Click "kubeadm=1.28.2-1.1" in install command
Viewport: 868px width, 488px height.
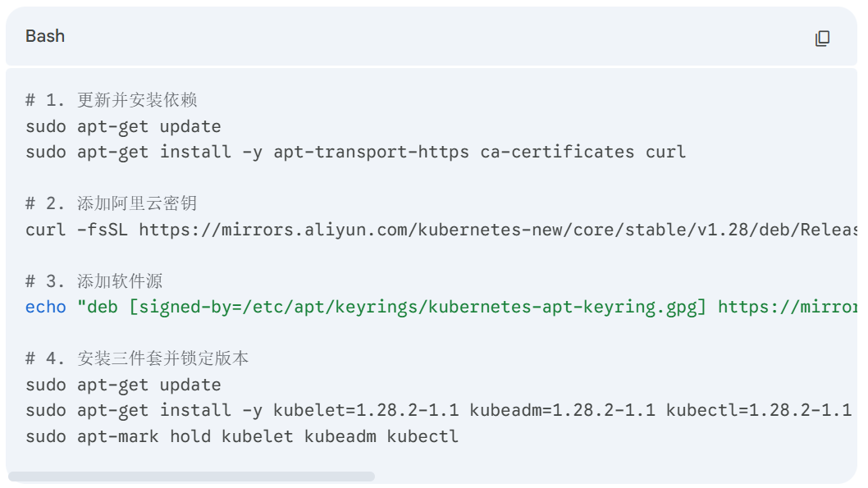coord(562,410)
